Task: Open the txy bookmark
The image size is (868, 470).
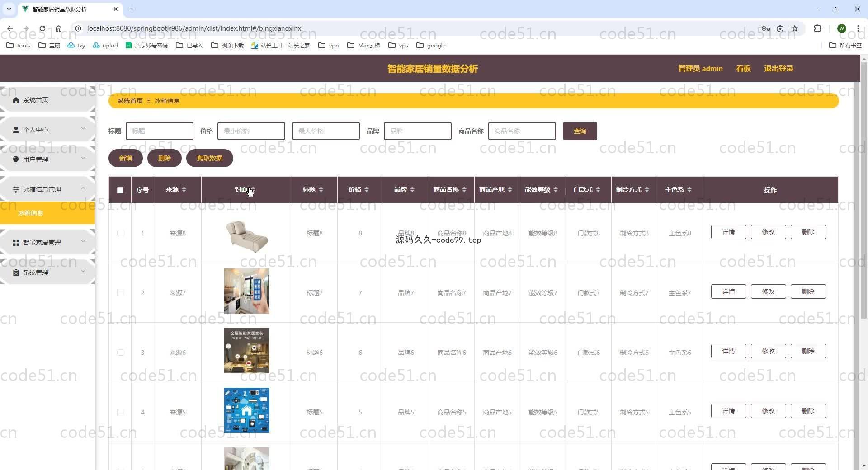Action: coord(76,45)
